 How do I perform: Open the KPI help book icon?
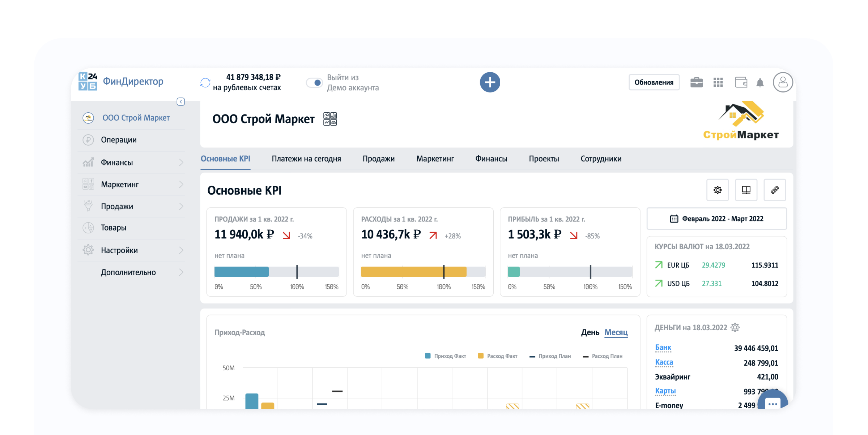746,190
